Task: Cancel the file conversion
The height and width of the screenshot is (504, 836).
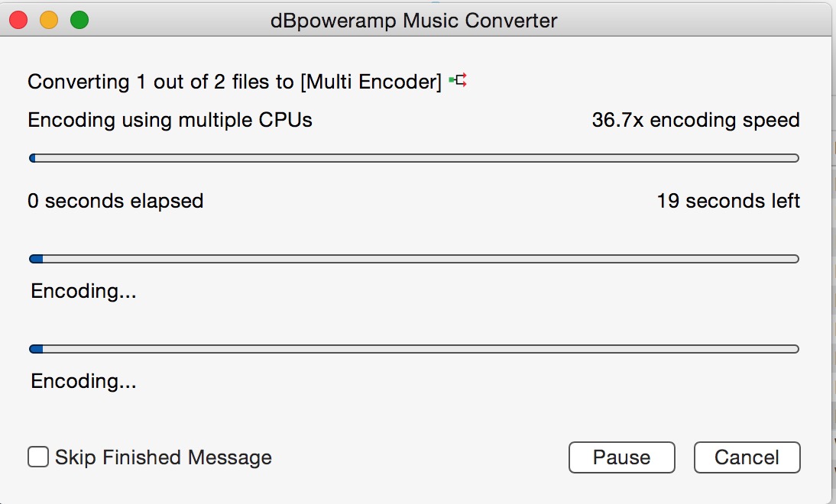Action: [x=747, y=457]
